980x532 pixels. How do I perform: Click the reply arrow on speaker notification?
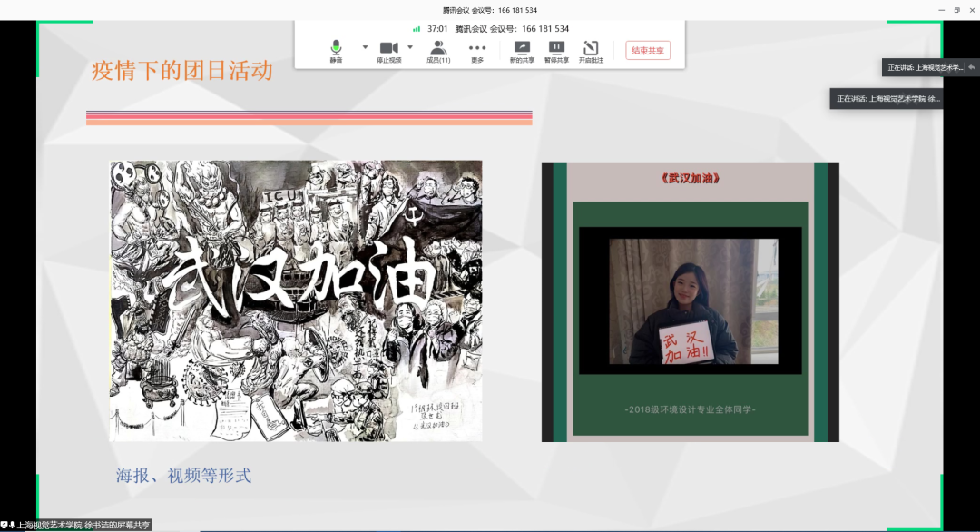click(972, 67)
